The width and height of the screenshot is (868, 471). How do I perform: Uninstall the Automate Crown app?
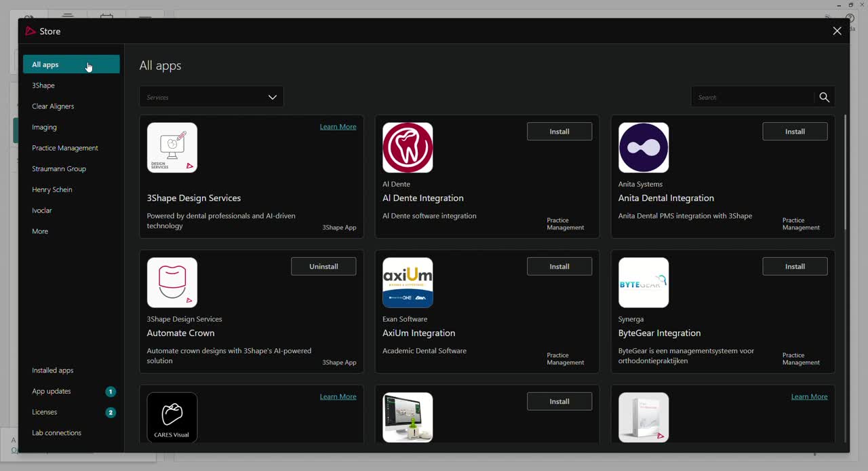323,267
